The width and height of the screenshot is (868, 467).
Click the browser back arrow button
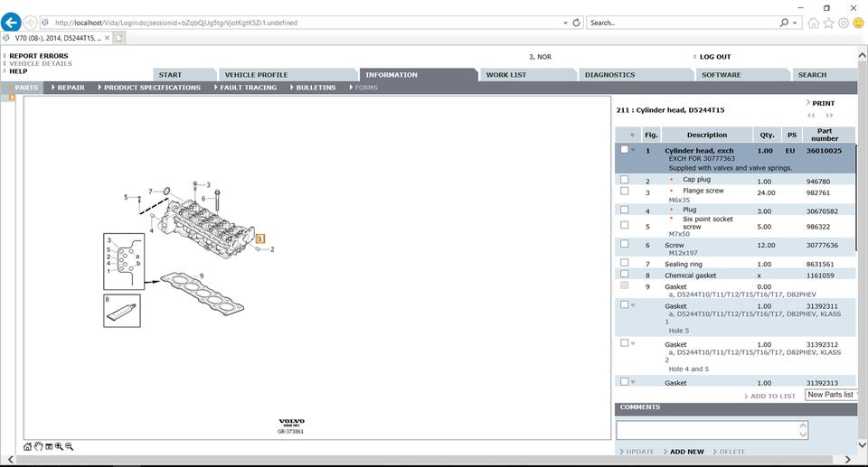tap(11, 23)
